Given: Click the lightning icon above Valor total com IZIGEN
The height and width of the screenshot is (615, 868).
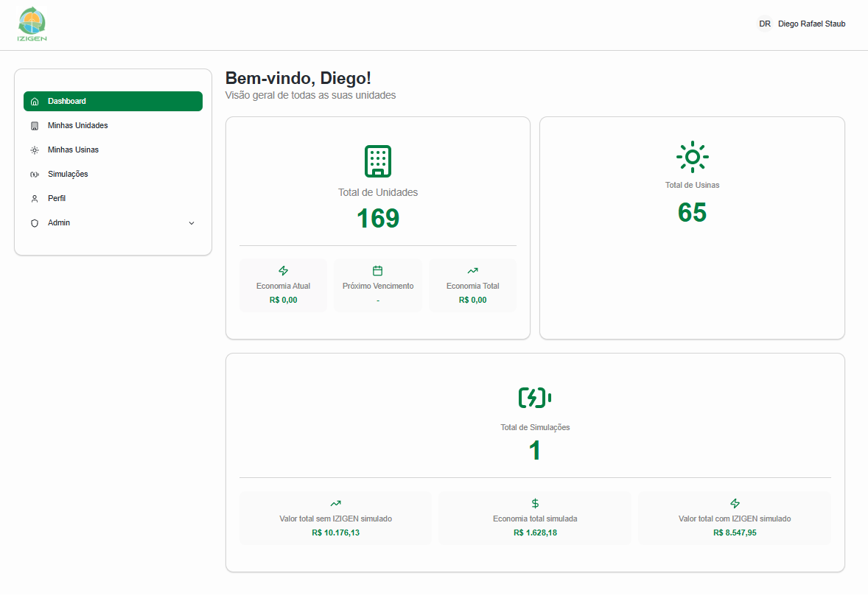Looking at the screenshot, I should pyautogui.click(x=735, y=504).
